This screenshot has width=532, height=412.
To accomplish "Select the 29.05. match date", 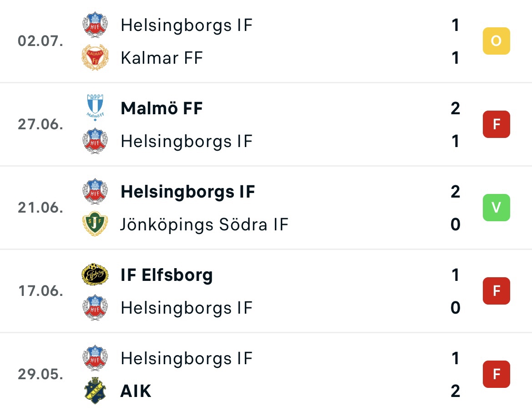I will 41,374.
